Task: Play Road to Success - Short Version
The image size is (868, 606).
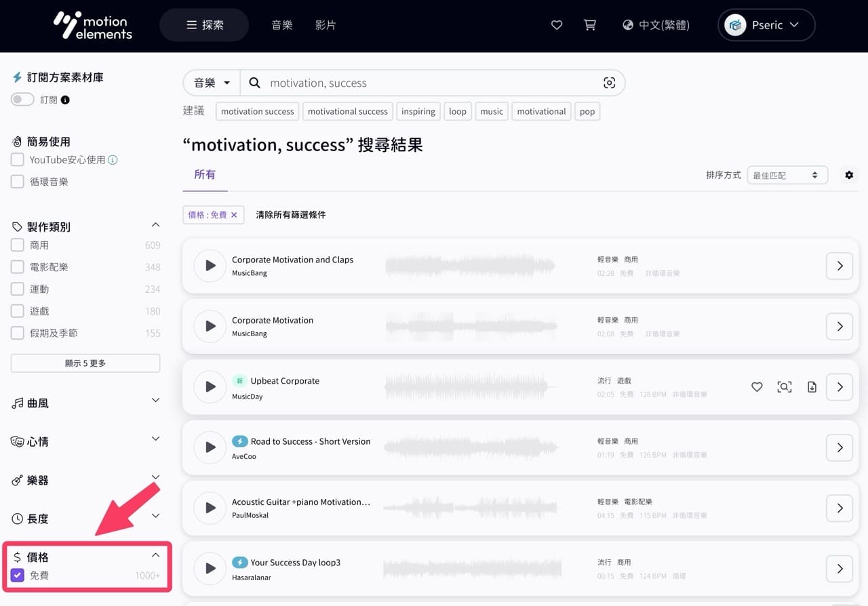Action: click(210, 447)
